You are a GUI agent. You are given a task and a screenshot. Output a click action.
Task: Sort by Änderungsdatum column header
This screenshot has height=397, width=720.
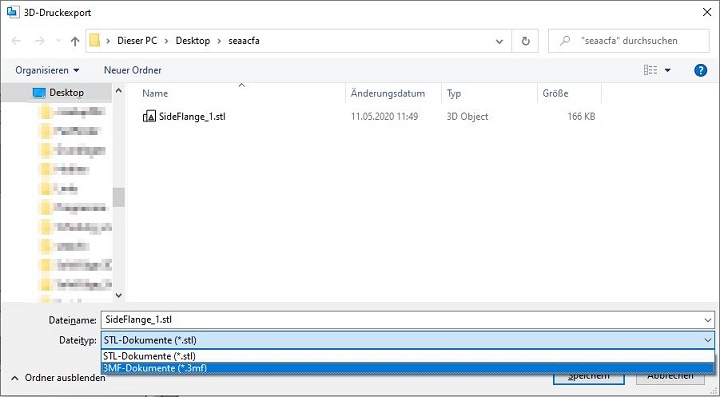388,93
